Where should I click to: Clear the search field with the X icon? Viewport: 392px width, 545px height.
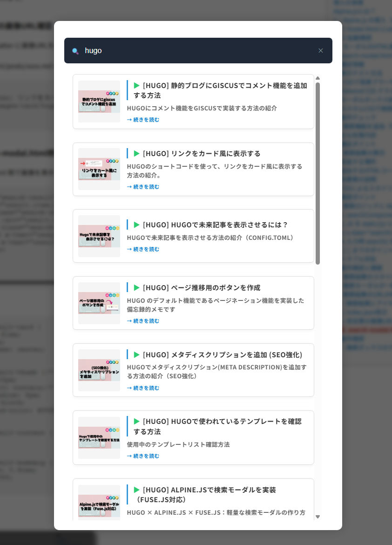(x=320, y=51)
